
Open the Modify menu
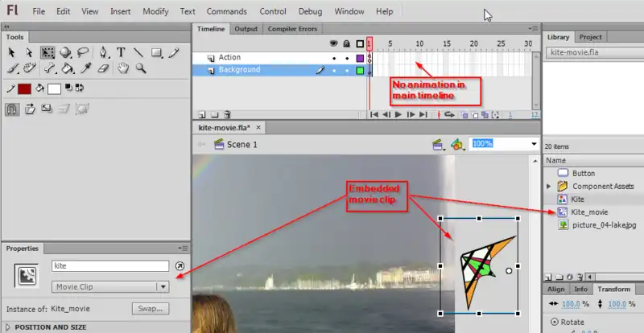click(155, 12)
